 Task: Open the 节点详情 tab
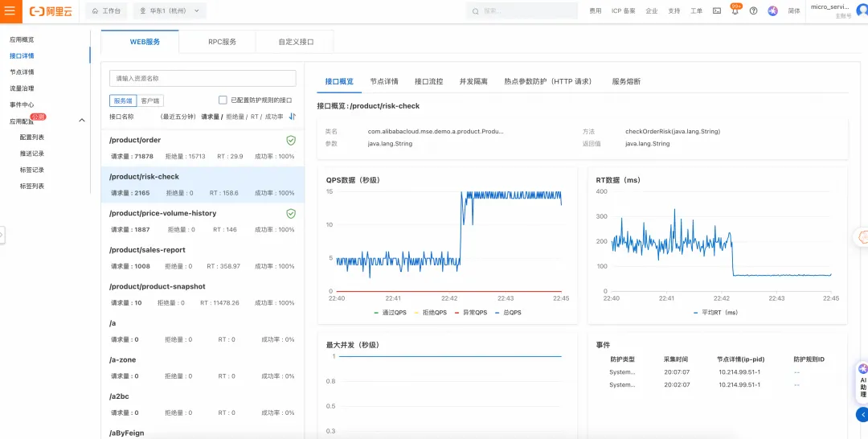(x=384, y=81)
